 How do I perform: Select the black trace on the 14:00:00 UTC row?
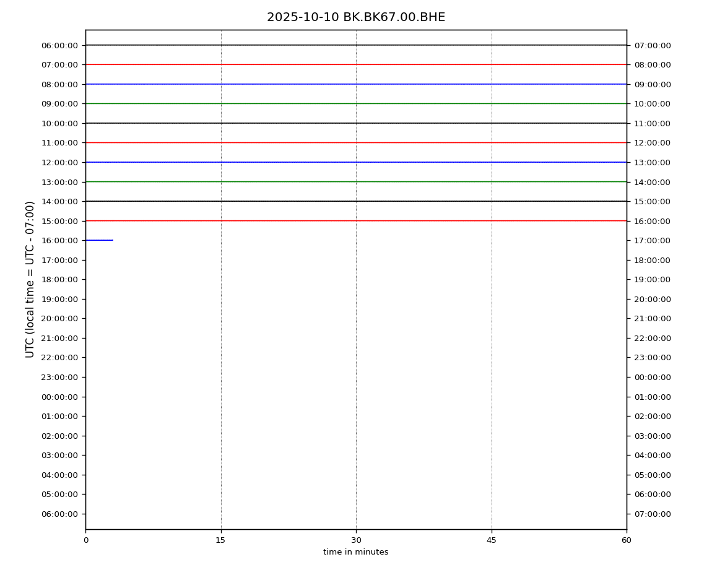coord(356,201)
